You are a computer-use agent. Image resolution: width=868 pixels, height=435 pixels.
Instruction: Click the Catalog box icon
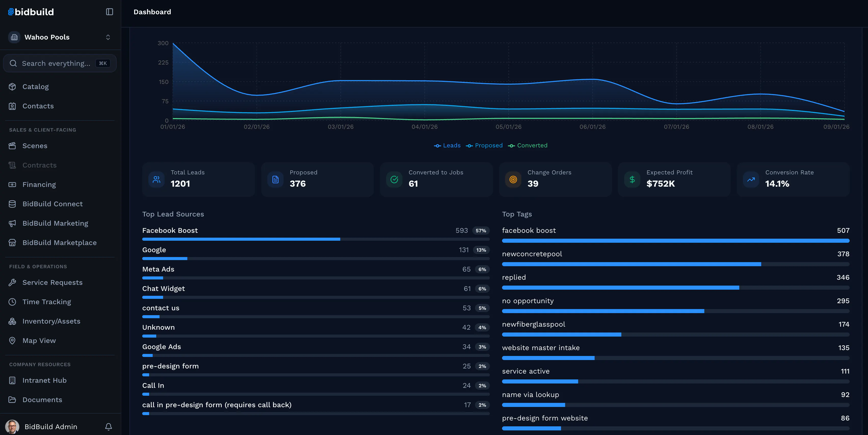coord(12,87)
